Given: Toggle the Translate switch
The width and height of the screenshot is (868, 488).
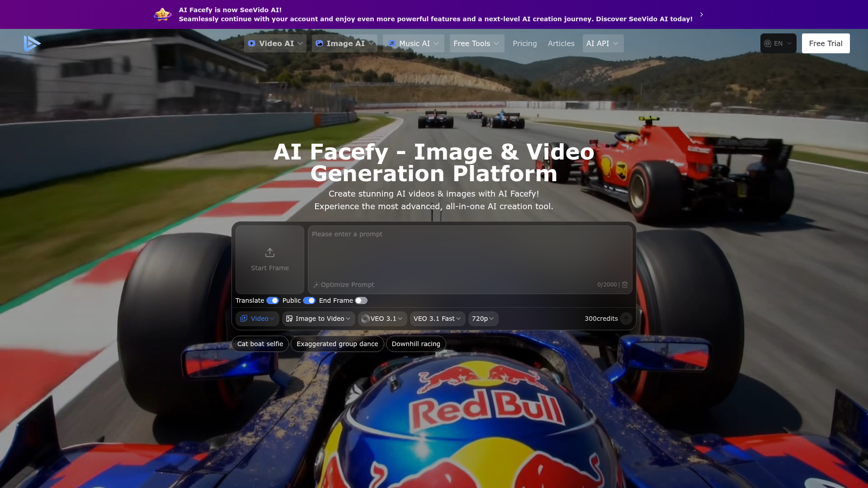Looking at the screenshot, I should point(273,300).
